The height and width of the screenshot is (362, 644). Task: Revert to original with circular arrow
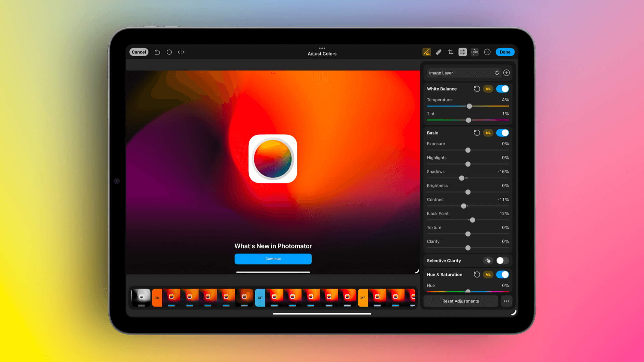point(169,52)
